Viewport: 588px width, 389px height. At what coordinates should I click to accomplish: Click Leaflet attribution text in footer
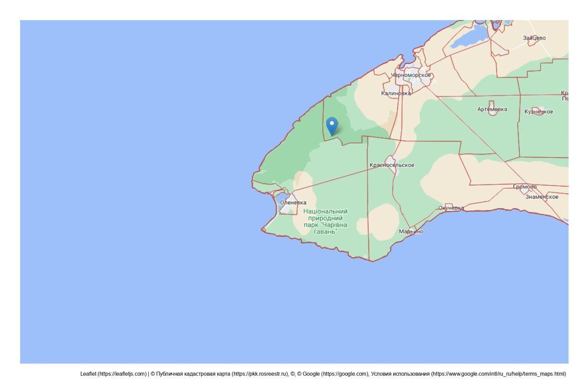[x=113, y=374]
